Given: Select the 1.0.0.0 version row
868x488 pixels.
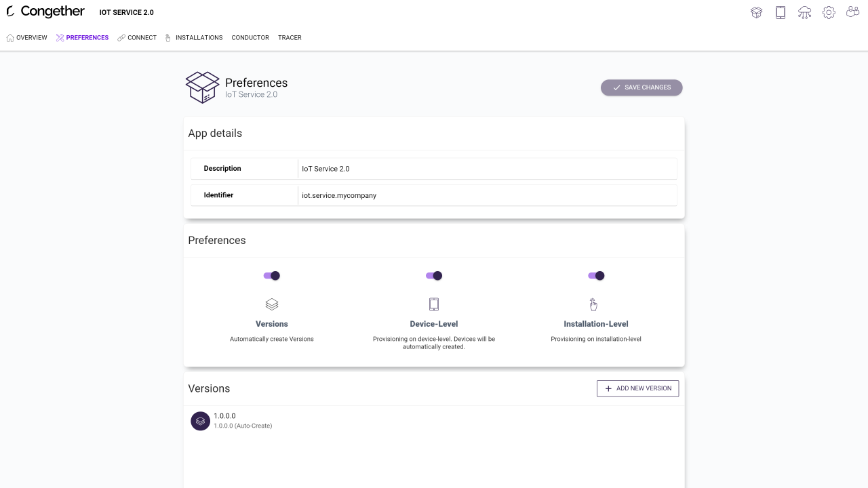Looking at the screenshot, I should [x=434, y=421].
